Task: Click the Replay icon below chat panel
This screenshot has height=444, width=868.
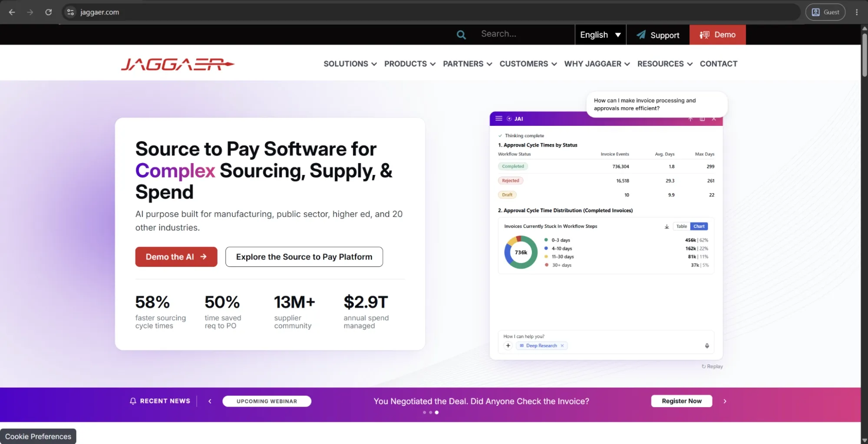Action: 703,367
